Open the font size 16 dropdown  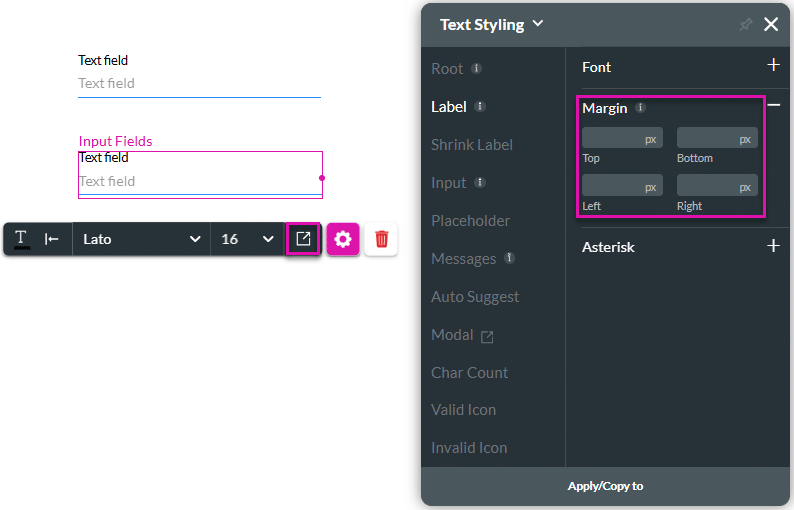coord(247,239)
